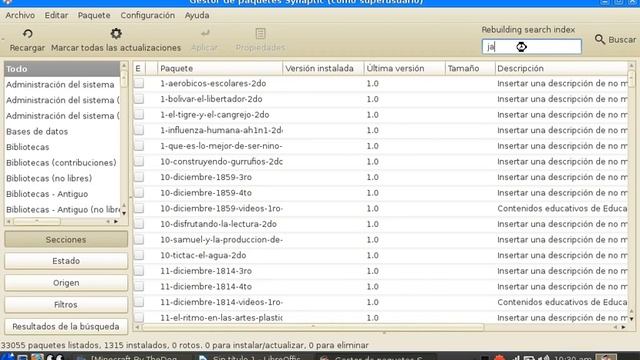Click the Recargar reload icon
The width and height of the screenshot is (640, 360).
click(x=27, y=33)
